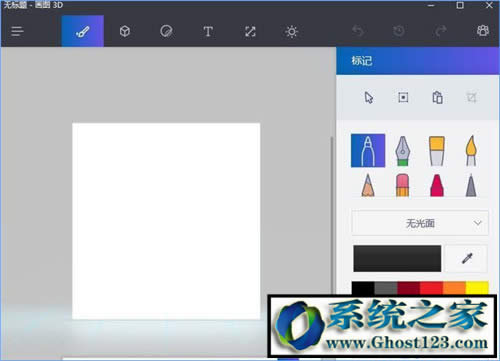Open the Effects sun tab
Screen dimensions: 500x361
coord(292,31)
